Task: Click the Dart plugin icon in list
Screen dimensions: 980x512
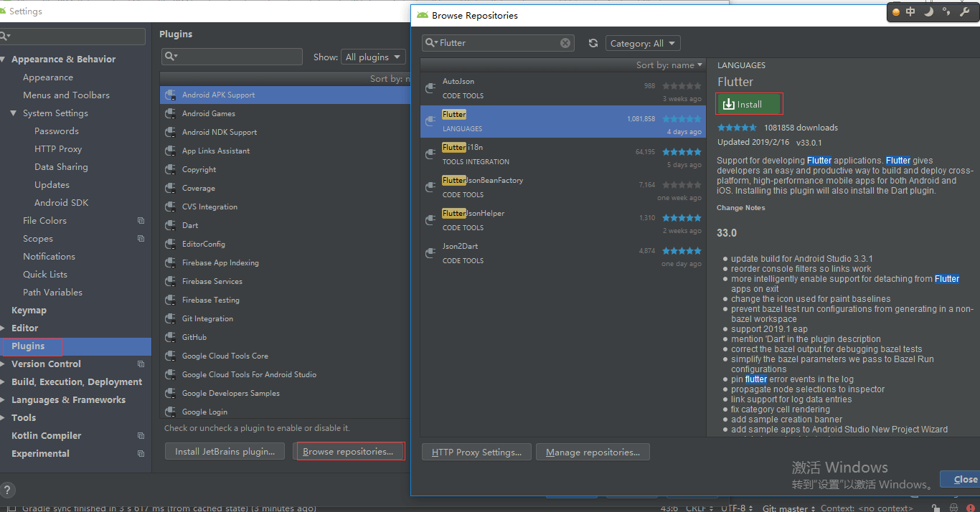Action: click(171, 225)
